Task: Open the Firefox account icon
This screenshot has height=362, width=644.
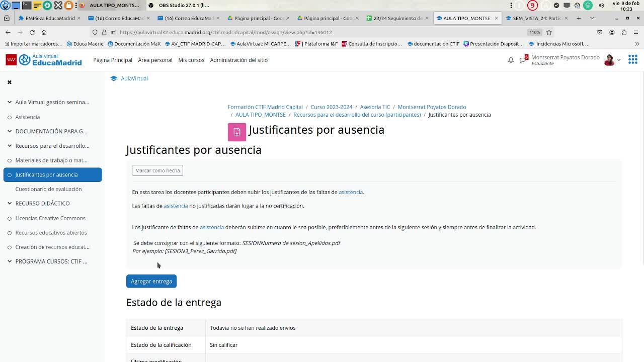Action: 612,32
